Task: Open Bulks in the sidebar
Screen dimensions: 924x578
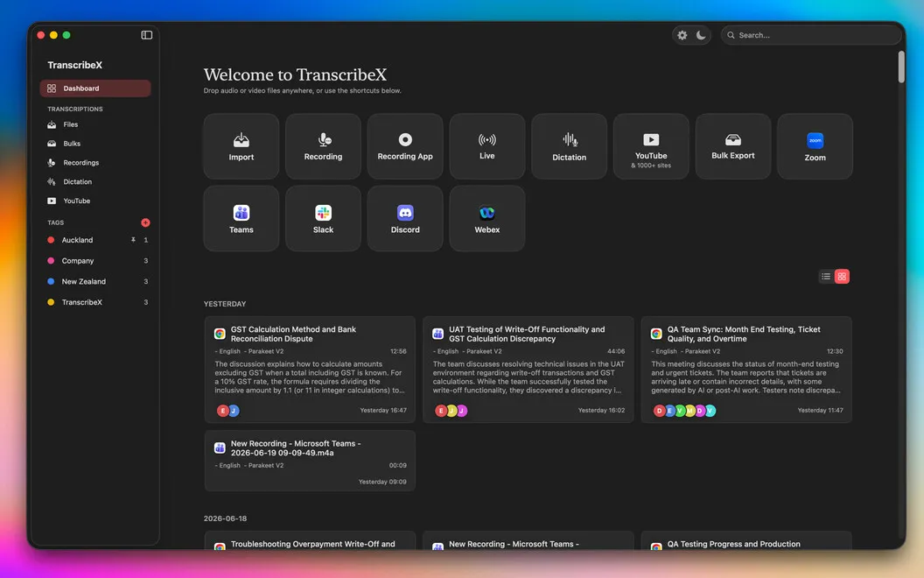Action: (95, 144)
